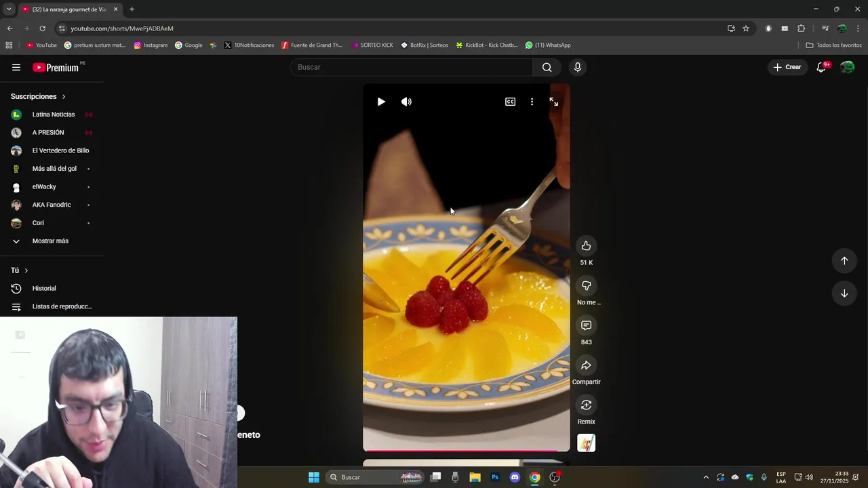
Task: Like the Short with thumbs up
Action: (586, 246)
